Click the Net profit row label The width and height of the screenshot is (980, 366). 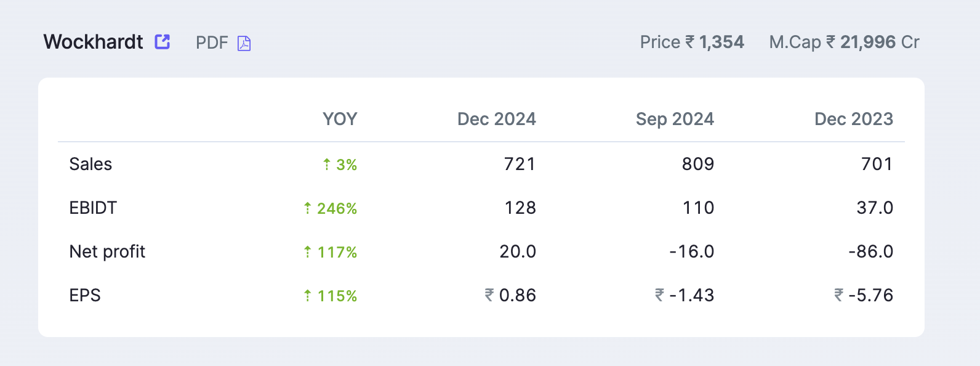(107, 251)
